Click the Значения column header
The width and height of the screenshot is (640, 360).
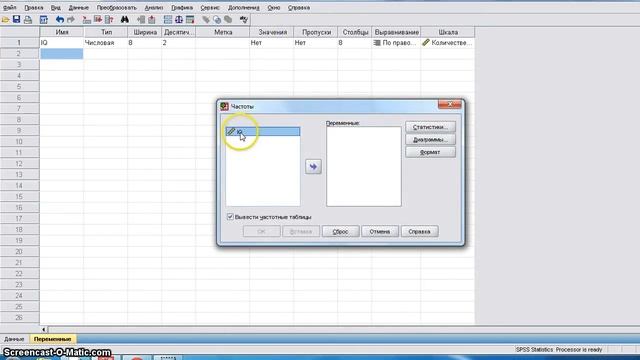272,32
